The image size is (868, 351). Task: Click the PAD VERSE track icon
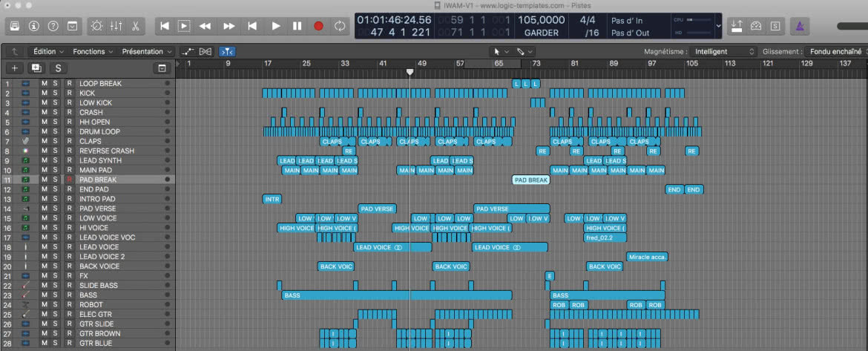[25, 209]
